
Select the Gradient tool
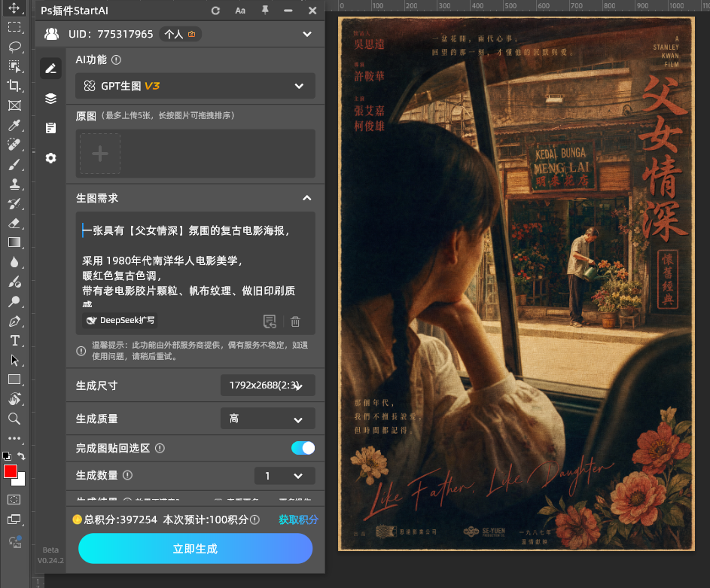pos(14,242)
